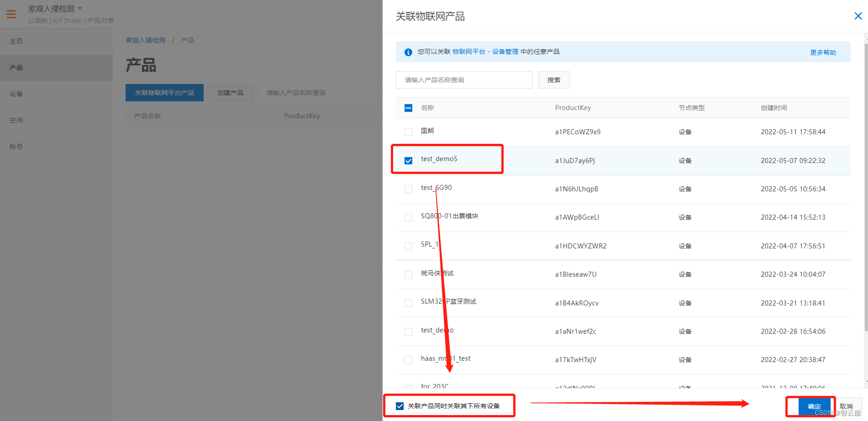Check the SLM32 蓝牙测试 checkbox
This screenshot has width=868, height=421.
(x=408, y=303)
